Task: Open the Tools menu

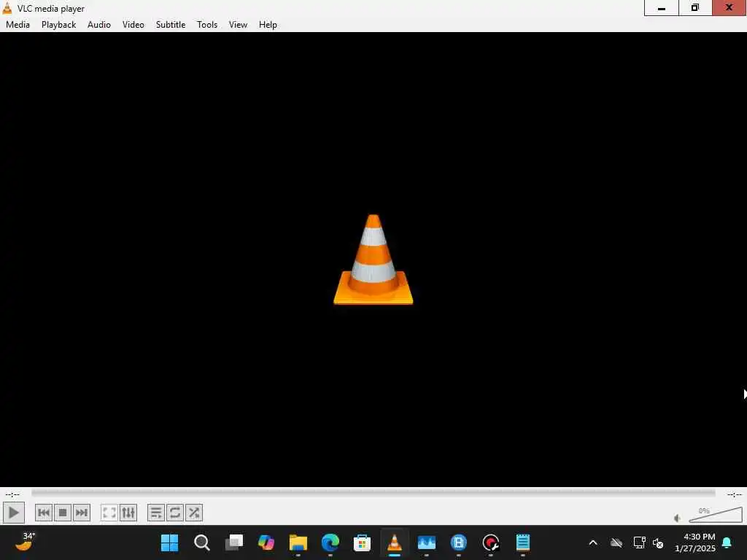Action: click(x=207, y=25)
